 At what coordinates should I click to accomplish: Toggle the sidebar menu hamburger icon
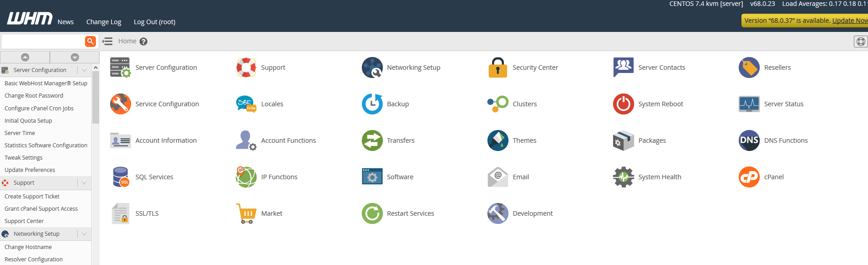[107, 42]
